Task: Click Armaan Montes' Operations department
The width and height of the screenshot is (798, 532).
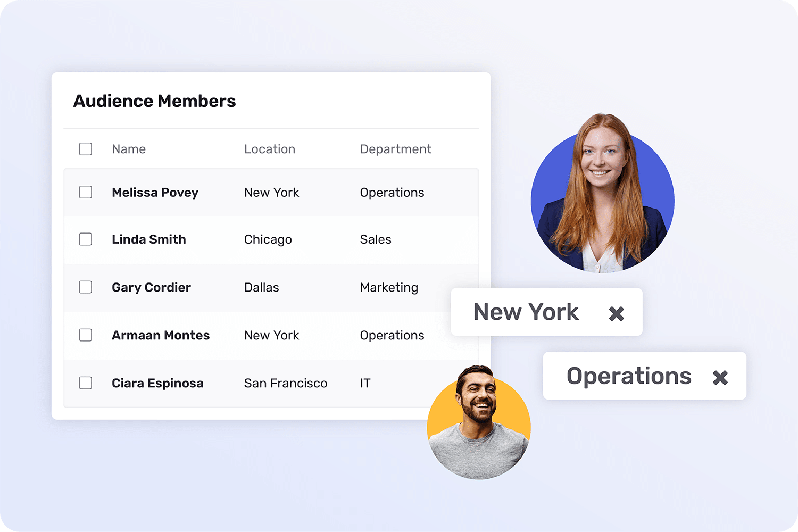Action: coord(392,336)
